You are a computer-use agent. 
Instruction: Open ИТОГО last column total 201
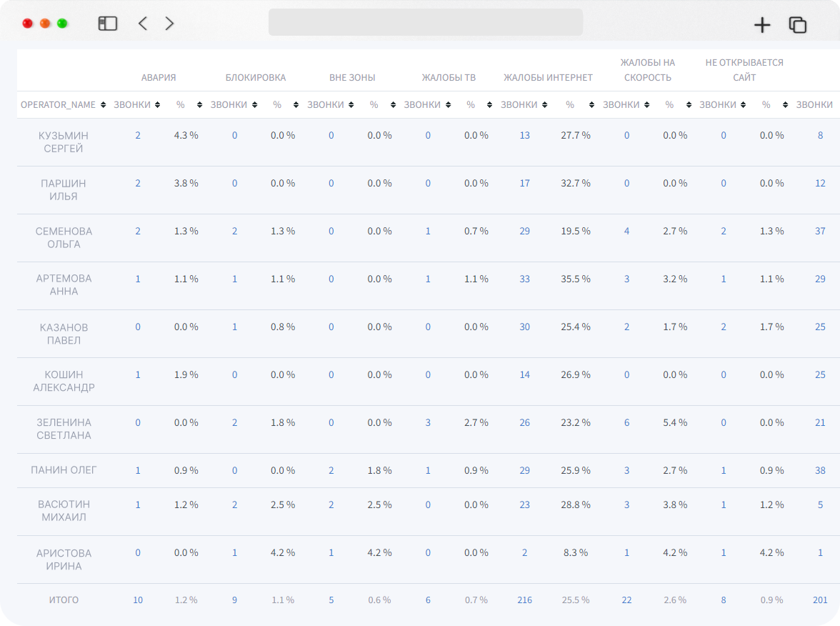pos(820,600)
